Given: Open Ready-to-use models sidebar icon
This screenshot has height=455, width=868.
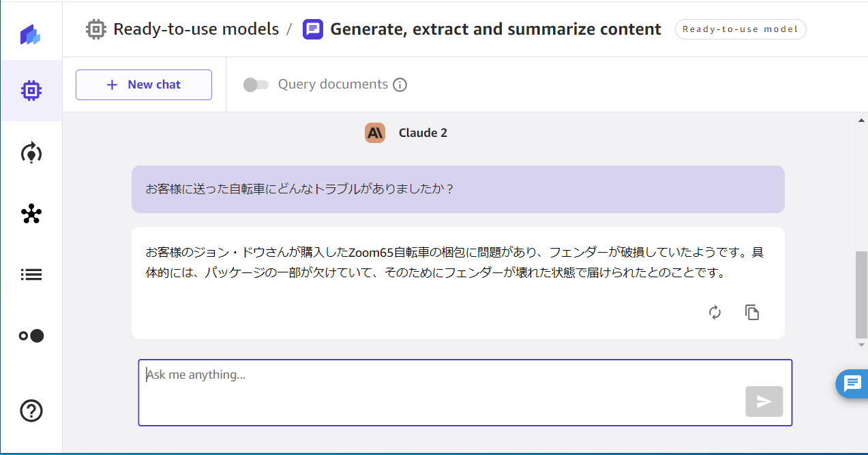Looking at the screenshot, I should (x=31, y=91).
